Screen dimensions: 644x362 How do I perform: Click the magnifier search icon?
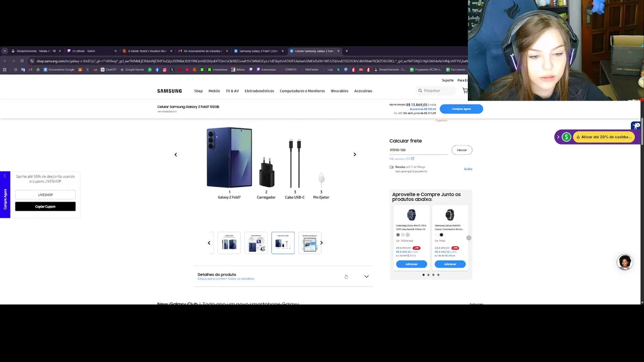(420, 90)
